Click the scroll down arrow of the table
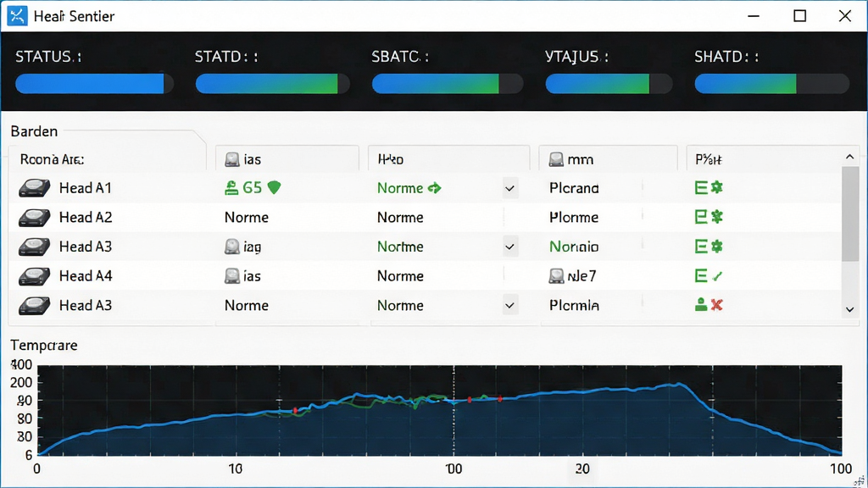Screen dimensions: 868x488 click(849, 310)
